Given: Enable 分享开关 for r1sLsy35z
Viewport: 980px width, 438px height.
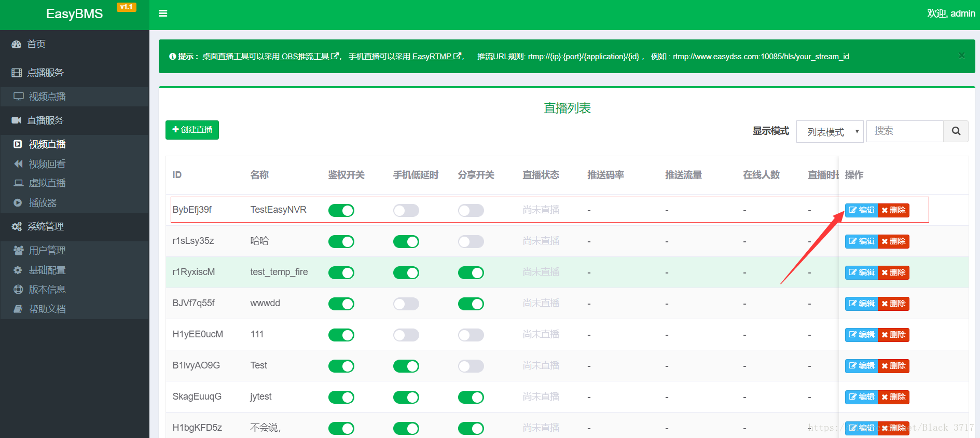Looking at the screenshot, I should pos(471,241).
